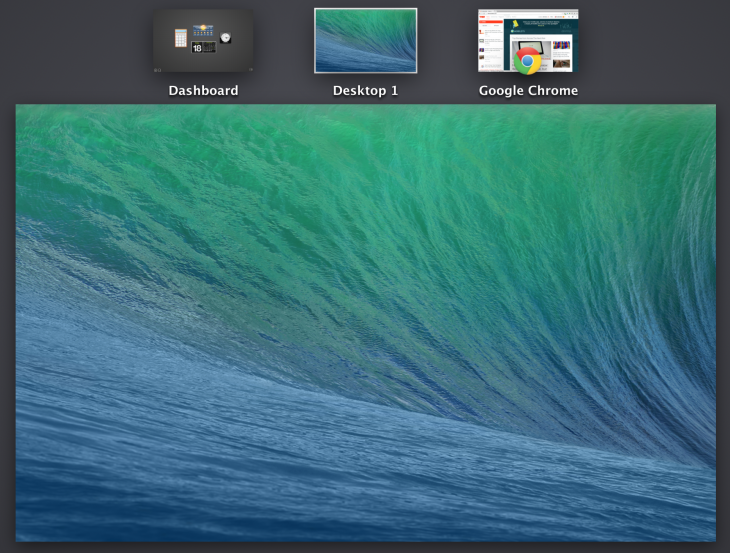Click the Dashboard label
730x553 pixels.
click(x=203, y=90)
